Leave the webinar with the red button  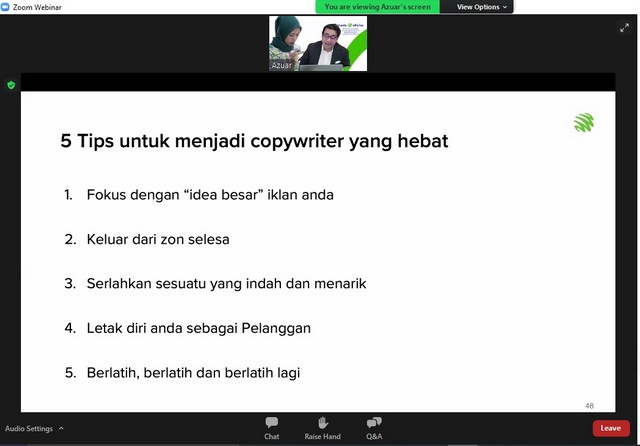tap(610, 428)
